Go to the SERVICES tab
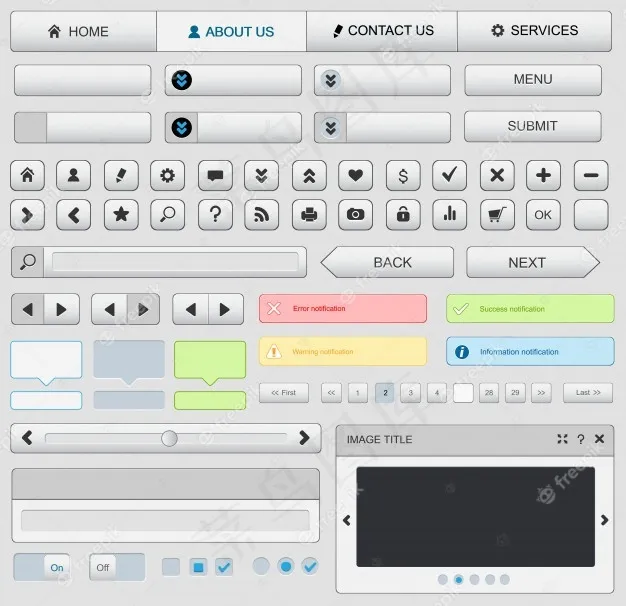The image size is (626, 606). 534,32
